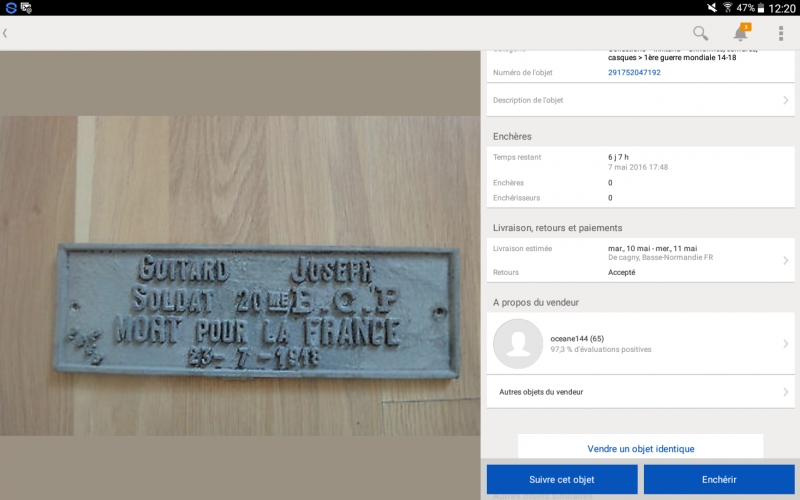
Task: Tap the battery status icon
Action: tap(761, 8)
